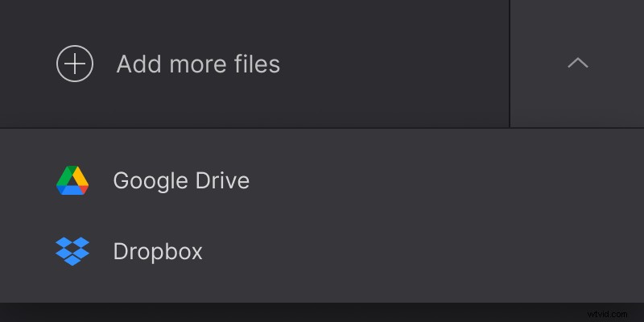Import files from Dropbox

157,251
